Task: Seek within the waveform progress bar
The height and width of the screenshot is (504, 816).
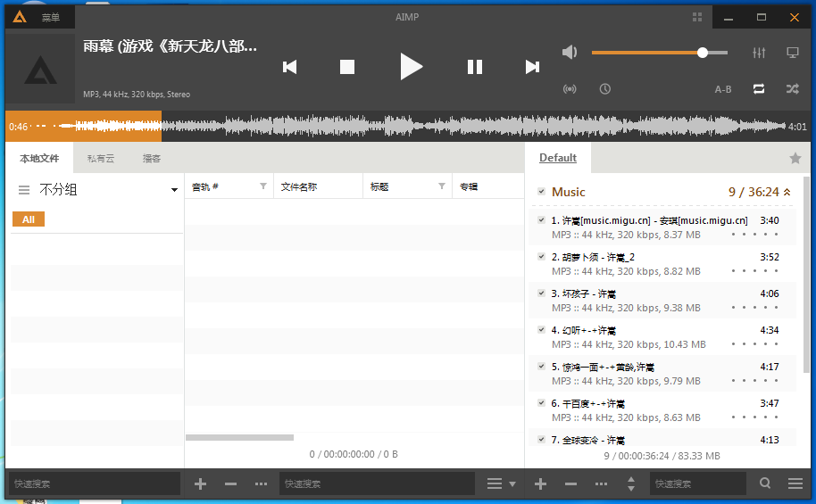Action: [x=409, y=127]
